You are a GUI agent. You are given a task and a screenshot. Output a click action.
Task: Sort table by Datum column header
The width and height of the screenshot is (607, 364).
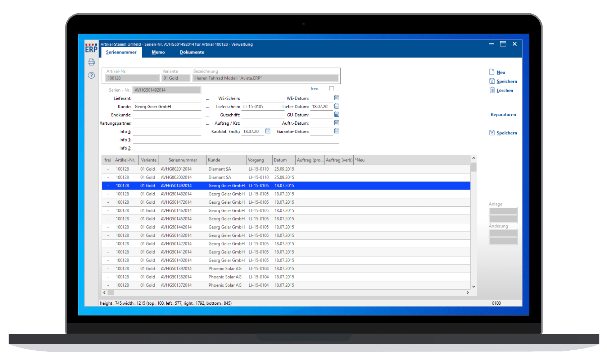pyautogui.click(x=284, y=160)
